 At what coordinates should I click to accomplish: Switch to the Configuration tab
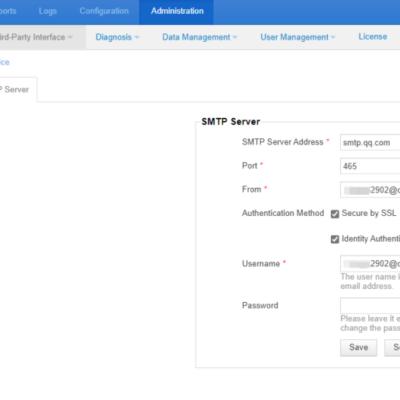tap(104, 11)
